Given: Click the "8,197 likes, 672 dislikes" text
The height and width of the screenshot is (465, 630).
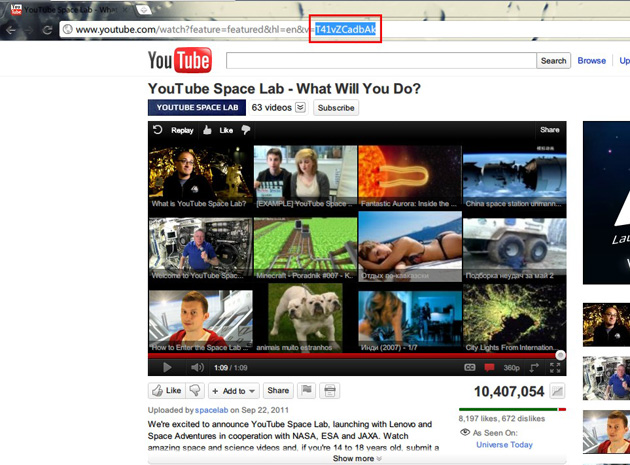Looking at the screenshot, I should coord(501,419).
